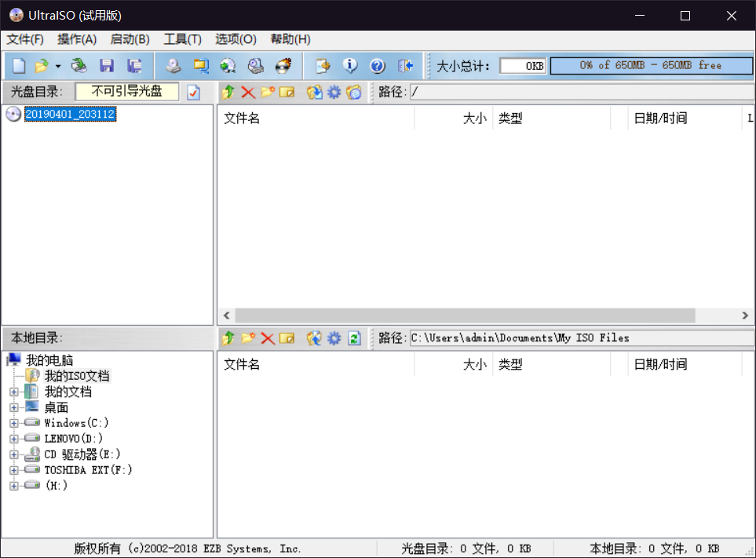Click the Burn CD/DVD image flame icon
This screenshot has width=756, height=558.
283,66
